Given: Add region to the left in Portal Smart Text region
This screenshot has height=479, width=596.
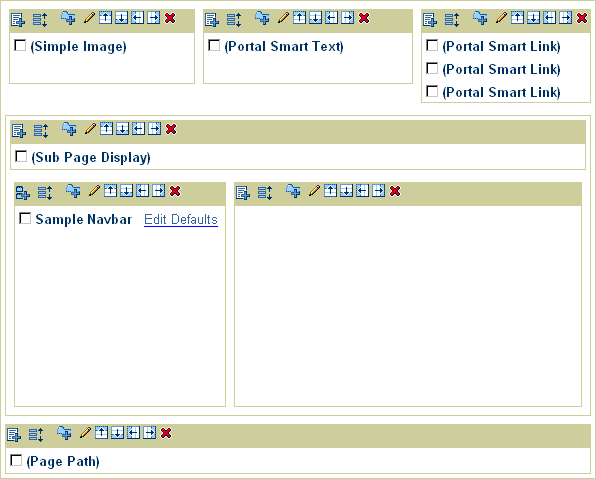Looking at the screenshot, I should click(331, 17).
